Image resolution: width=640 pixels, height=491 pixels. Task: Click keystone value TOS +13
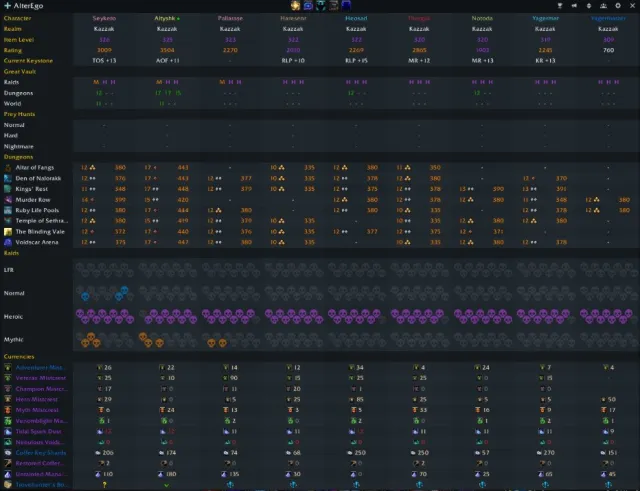click(104, 61)
